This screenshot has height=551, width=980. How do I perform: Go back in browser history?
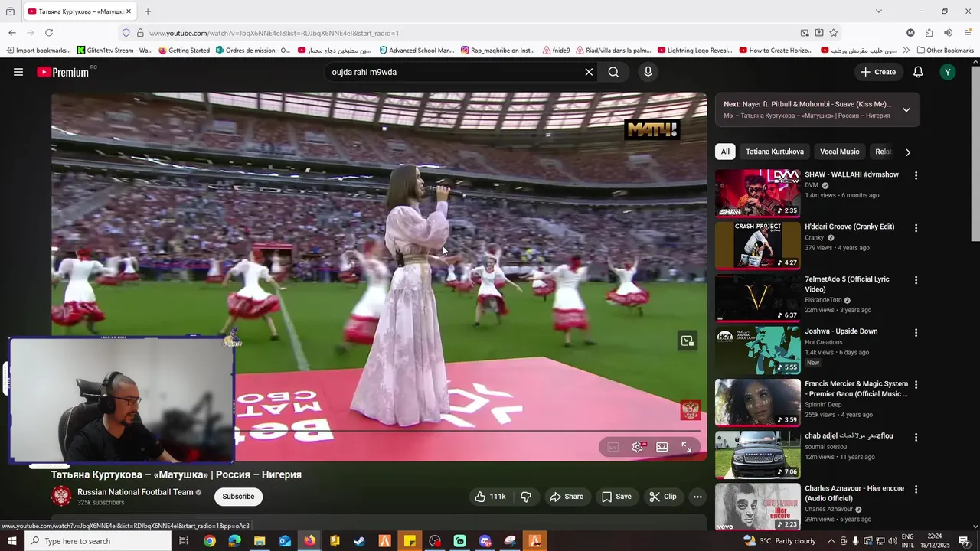click(x=12, y=33)
